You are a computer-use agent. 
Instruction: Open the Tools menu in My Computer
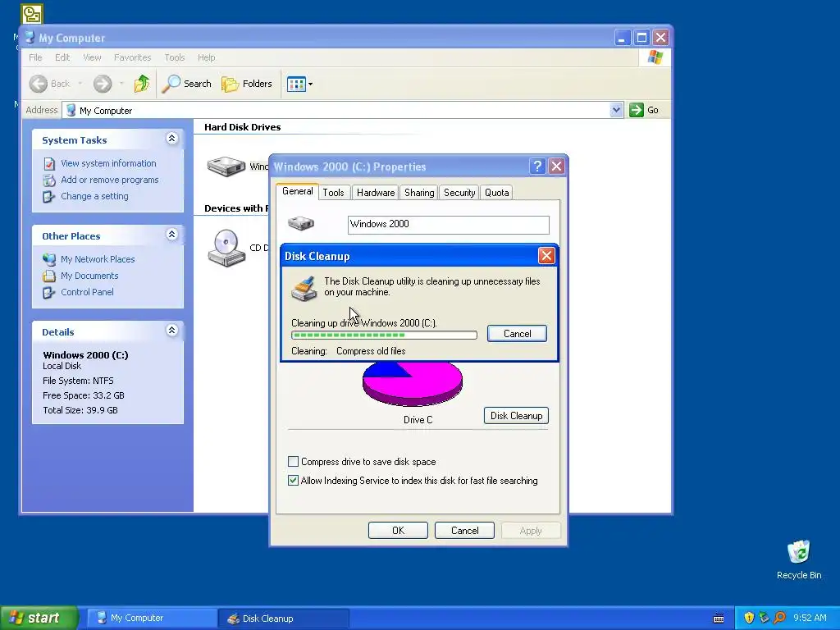coord(174,57)
